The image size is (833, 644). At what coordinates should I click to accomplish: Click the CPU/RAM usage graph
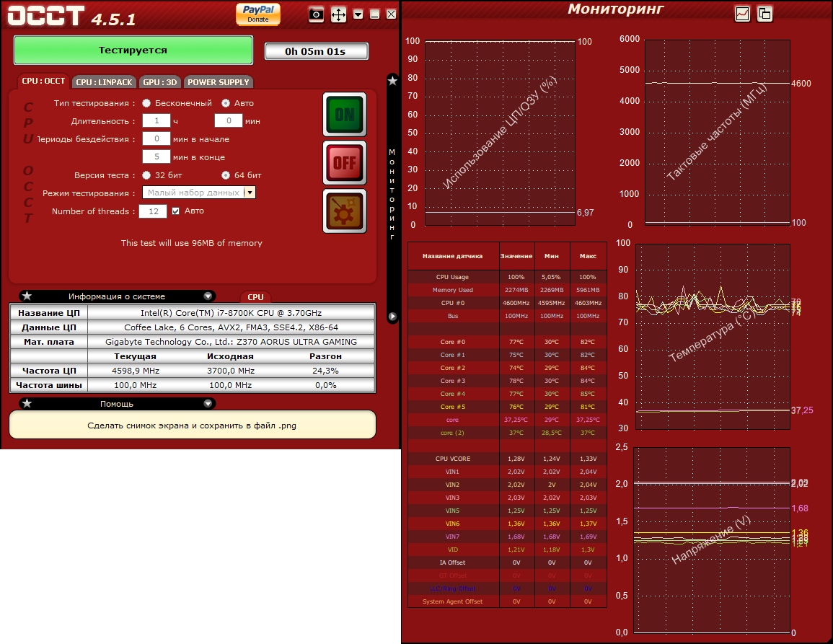[x=500, y=133]
